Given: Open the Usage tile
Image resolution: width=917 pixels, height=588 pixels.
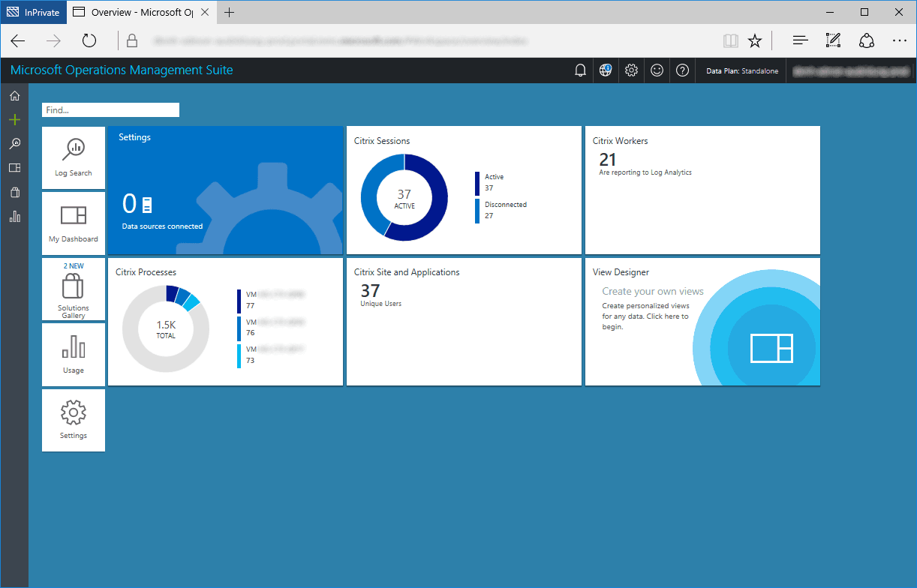Looking at the screenshot, I should (x=74, y=355).
